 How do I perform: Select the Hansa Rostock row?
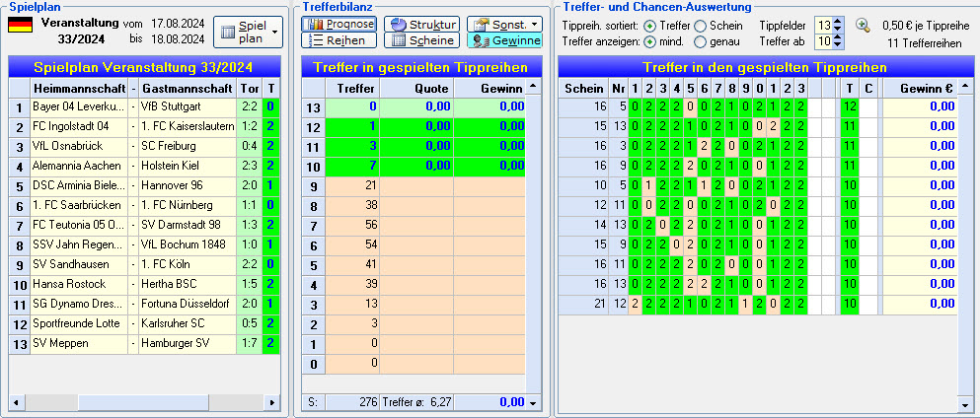coord(144,284)
